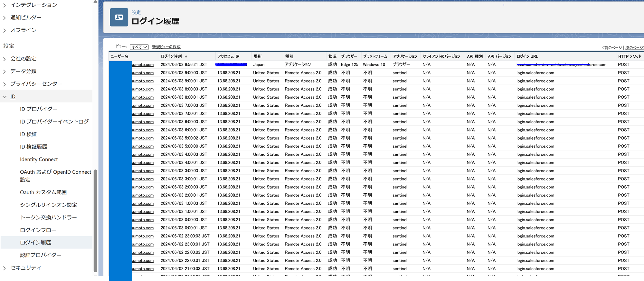Viewport: 644px width, 281px height.
Task: Click ログイン URL column header
Action: click(527, 56)
